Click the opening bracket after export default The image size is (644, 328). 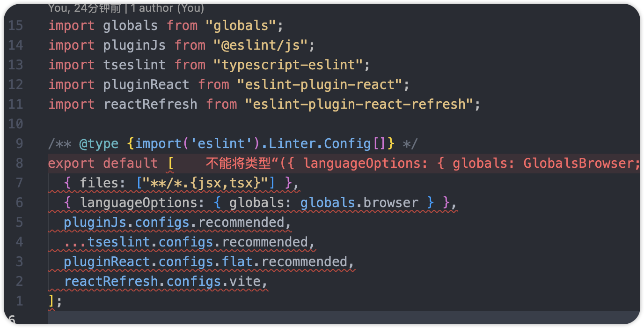170,163
